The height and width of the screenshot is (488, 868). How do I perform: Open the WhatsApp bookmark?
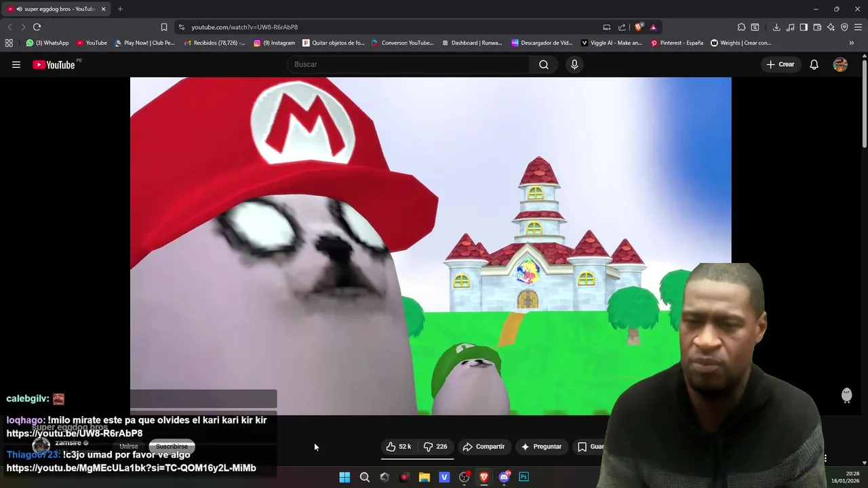coord(47,43)
